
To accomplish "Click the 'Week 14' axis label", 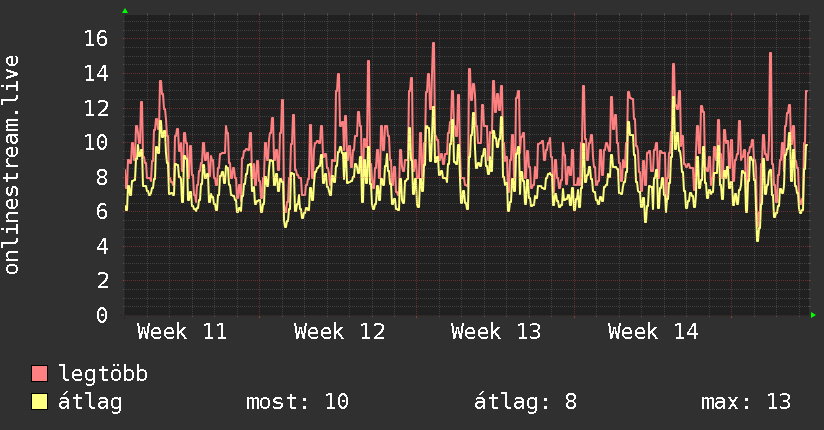I will tap(653, 332).
